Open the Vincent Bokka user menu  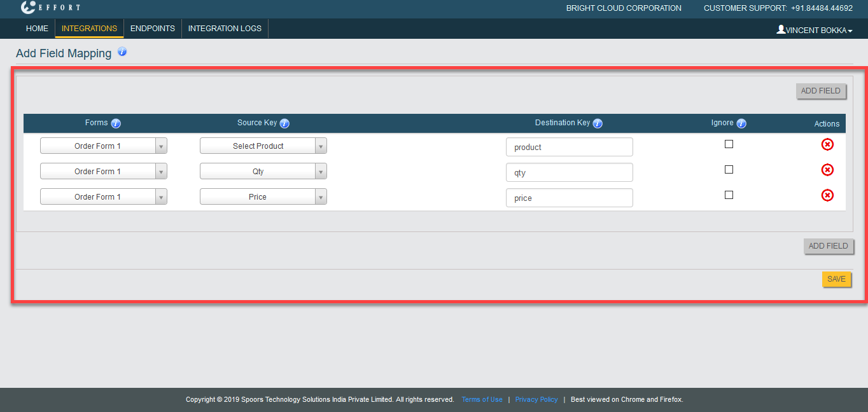click(815, 30)
